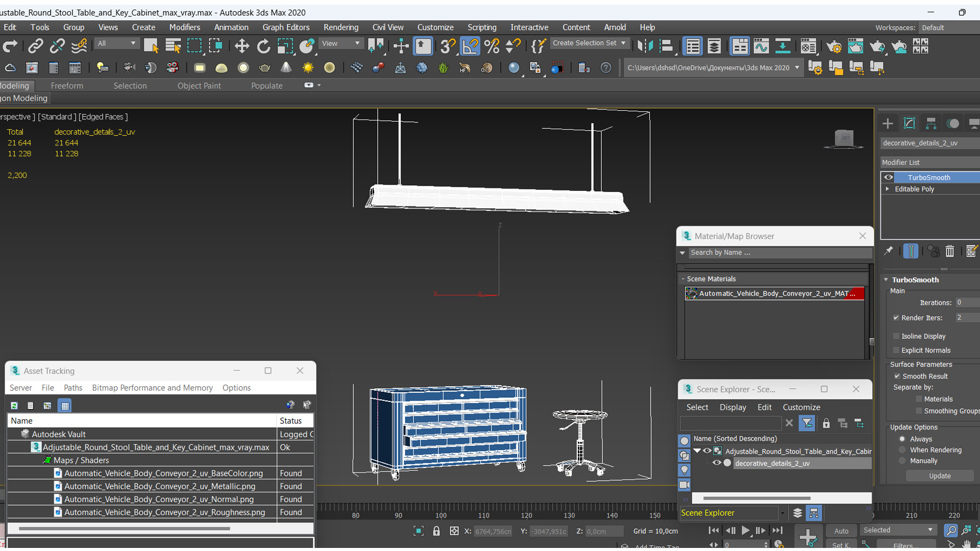Toggle TurboSmooth modifier visibility eye

click(889, 178)
